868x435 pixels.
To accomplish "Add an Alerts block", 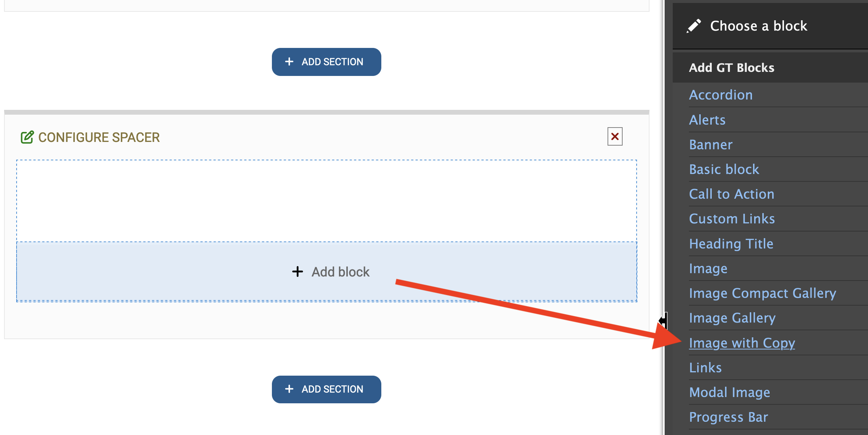I will 707,120.
